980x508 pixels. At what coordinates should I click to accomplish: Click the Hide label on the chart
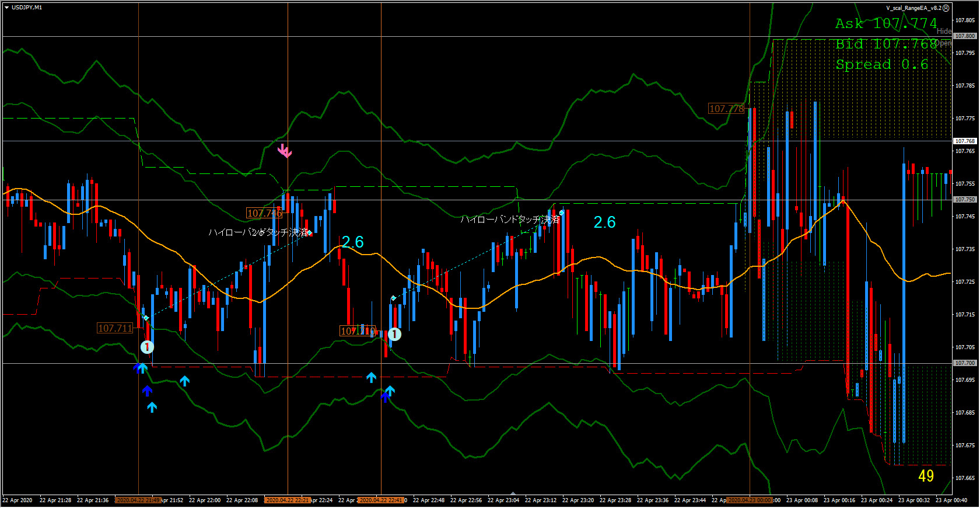[x=944, y=31]
